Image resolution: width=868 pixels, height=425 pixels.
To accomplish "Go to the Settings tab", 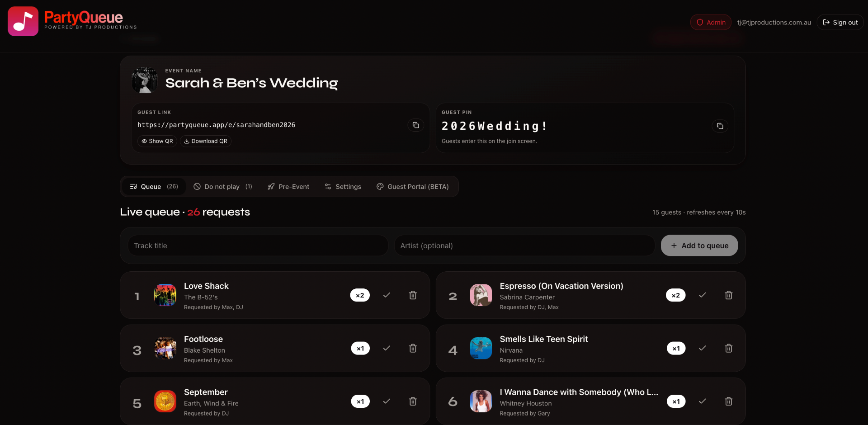I will pos(343,187).
